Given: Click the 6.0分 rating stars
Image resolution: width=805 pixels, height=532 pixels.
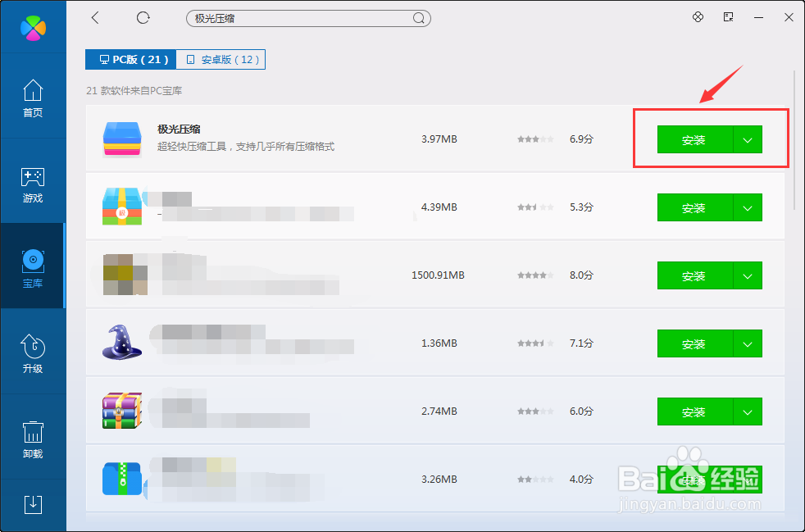Looking at the screenshot, I should click(535, 412).
